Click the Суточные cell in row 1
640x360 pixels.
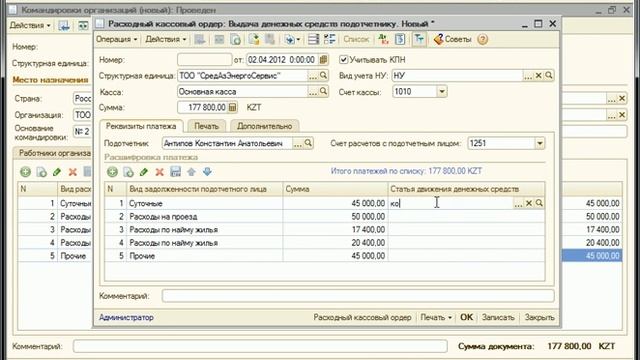204,203
